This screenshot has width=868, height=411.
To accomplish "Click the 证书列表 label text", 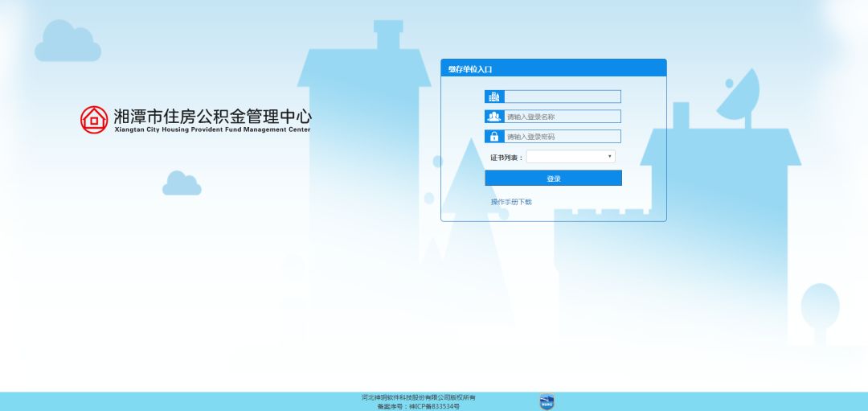I will [x=506, y=158].
